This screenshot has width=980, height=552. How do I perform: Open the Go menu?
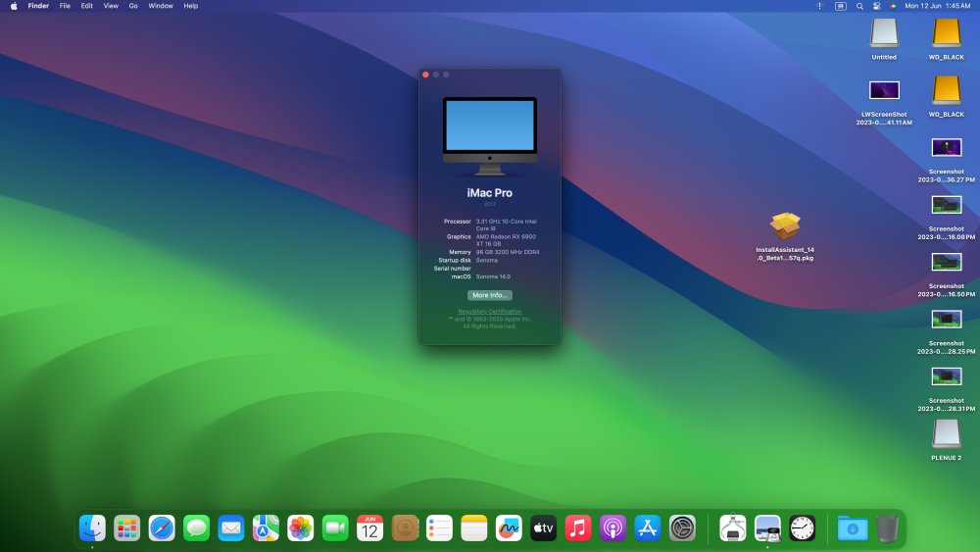[133, 6]
